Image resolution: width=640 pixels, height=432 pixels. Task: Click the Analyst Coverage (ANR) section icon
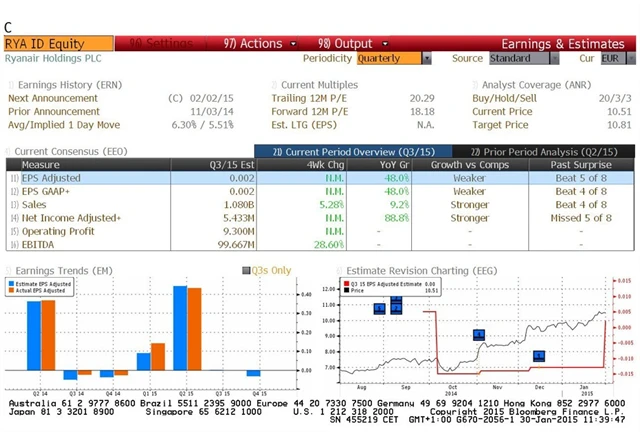474,85
